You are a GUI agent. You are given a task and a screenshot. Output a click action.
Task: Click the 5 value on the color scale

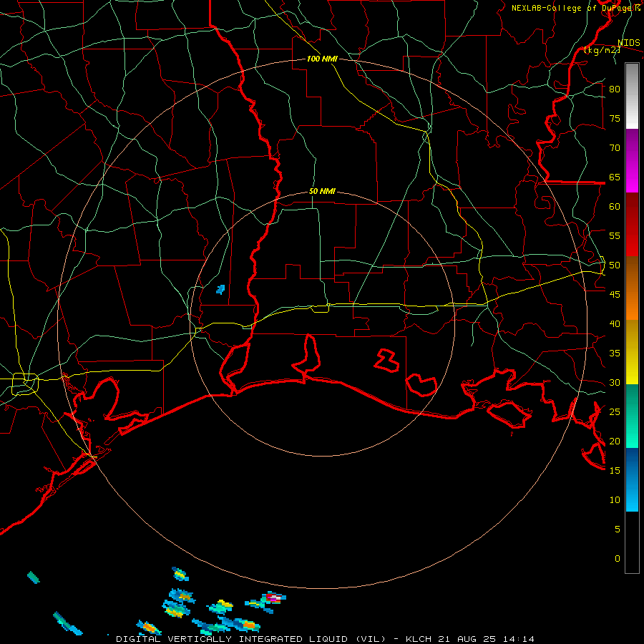[618, 530]
